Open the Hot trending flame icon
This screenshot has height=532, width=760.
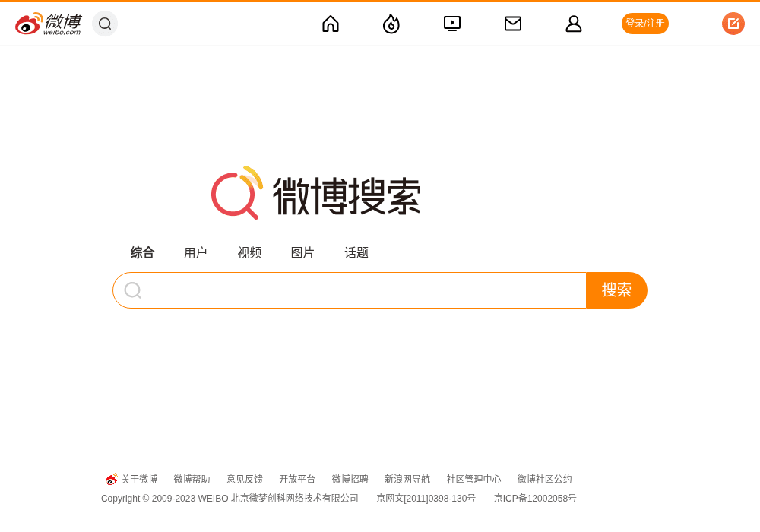tap(391, 24)
